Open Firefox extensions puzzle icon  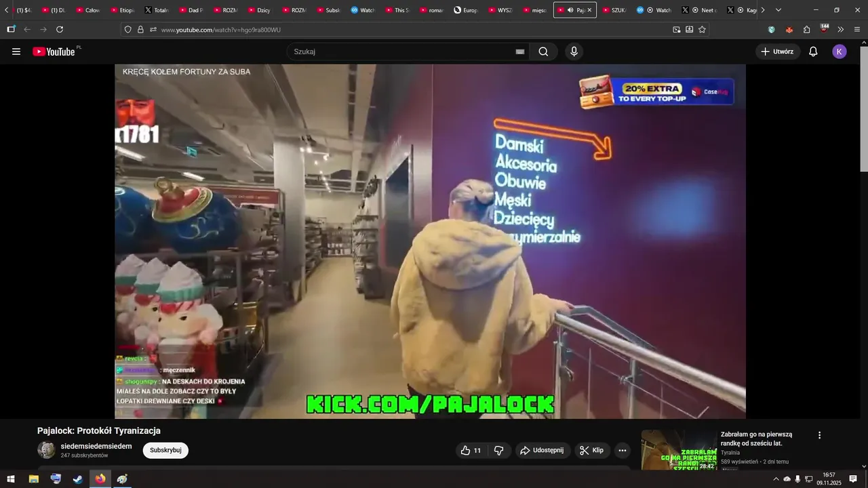[x=806, y=30]
